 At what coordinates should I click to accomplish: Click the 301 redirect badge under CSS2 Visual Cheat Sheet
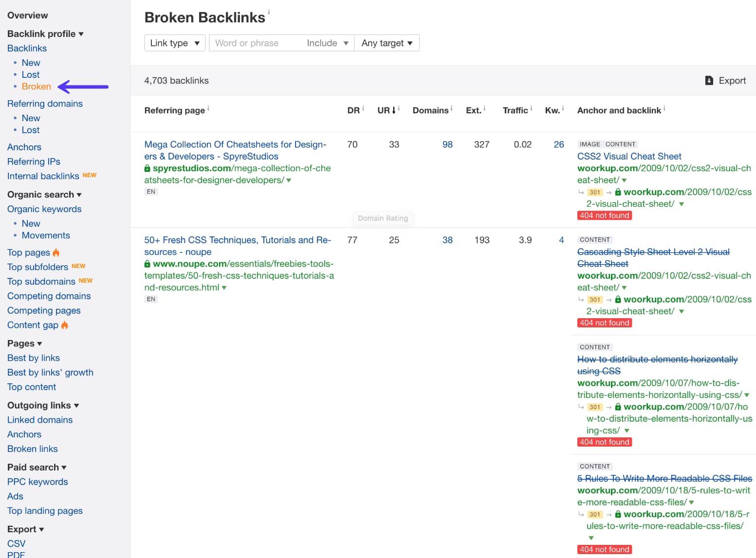(x=594, y=192)
